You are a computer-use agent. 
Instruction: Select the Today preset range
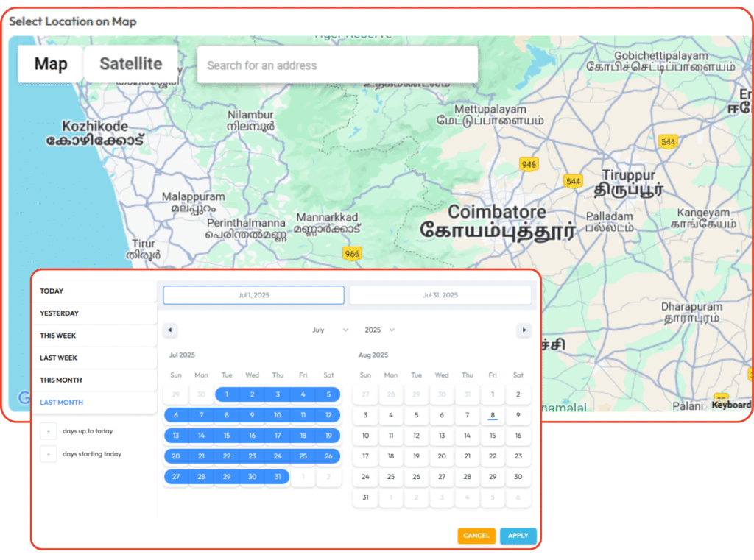pyautogui.click(x=52, y=291)
